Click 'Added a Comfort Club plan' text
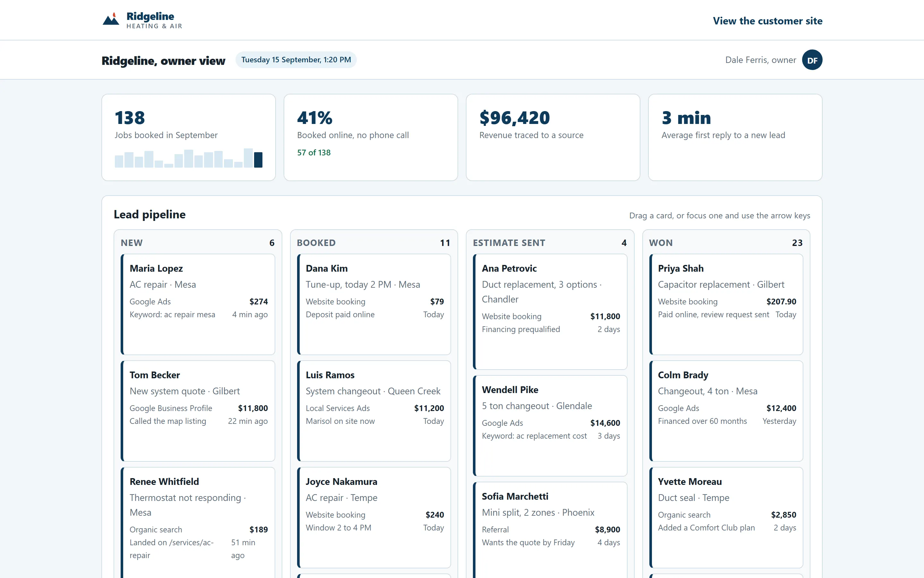Viewport: 924px width, 578px height. pyautogui.click(x=706, y=528)
